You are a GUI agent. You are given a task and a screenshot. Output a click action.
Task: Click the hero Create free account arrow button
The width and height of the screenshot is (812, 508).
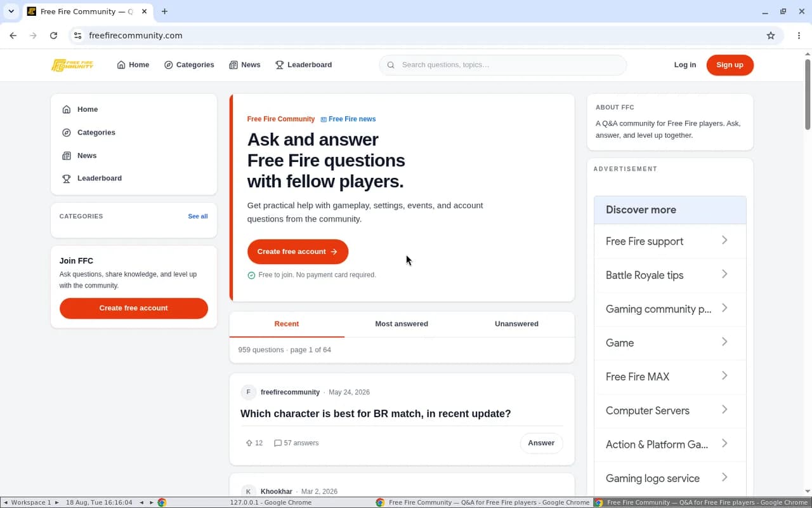(298, 251)
